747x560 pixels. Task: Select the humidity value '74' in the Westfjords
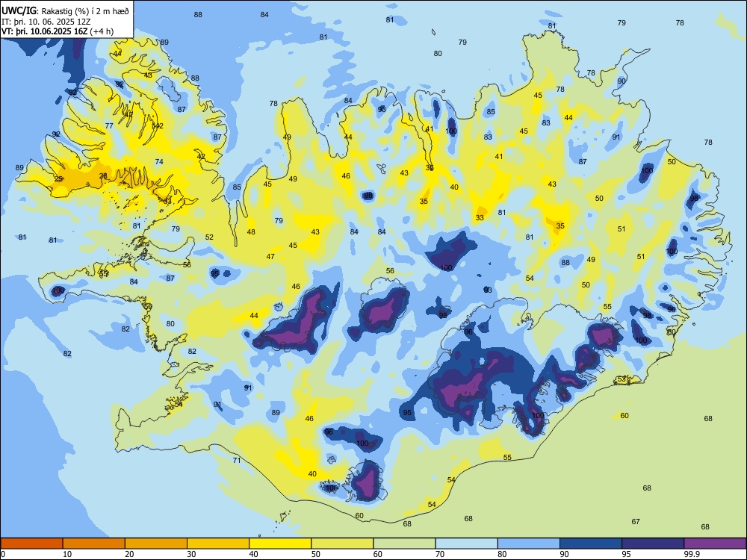(159, 162)
